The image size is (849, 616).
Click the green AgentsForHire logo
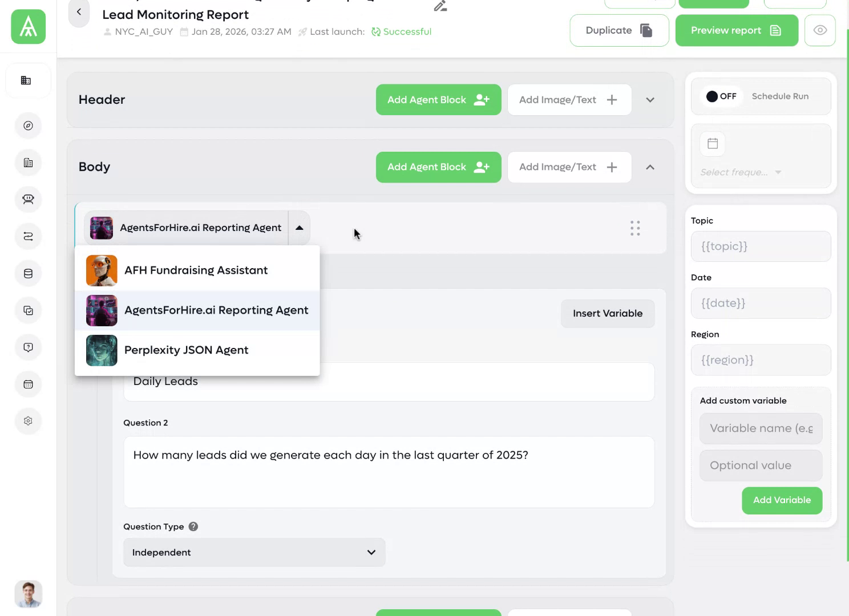(x=28, y=27)
